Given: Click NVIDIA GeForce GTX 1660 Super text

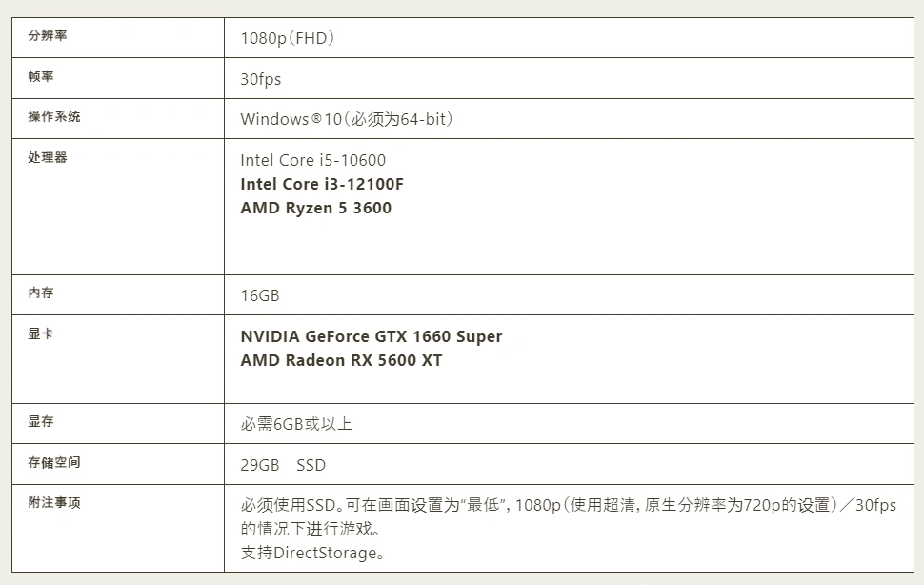Looking at the screenshot, I should (x=372, y=336).
